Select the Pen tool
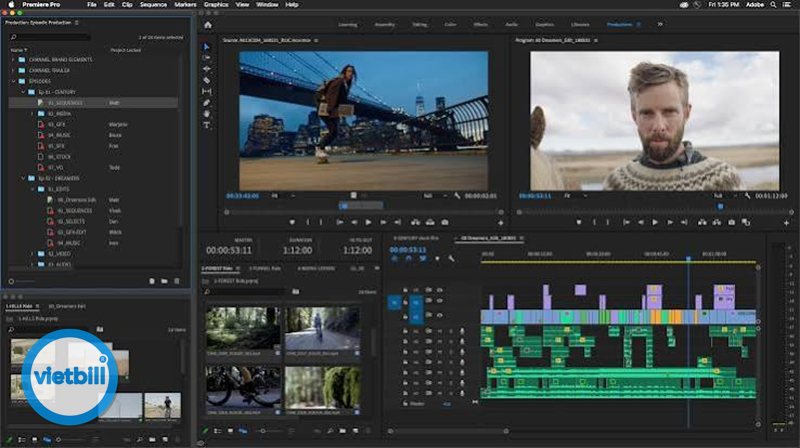 (x=206, y=103)
